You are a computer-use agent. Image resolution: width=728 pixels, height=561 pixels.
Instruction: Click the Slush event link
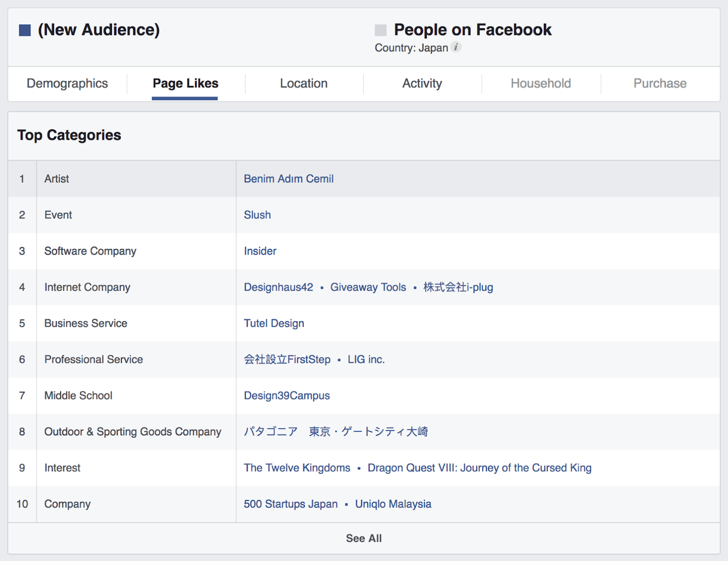257,215
